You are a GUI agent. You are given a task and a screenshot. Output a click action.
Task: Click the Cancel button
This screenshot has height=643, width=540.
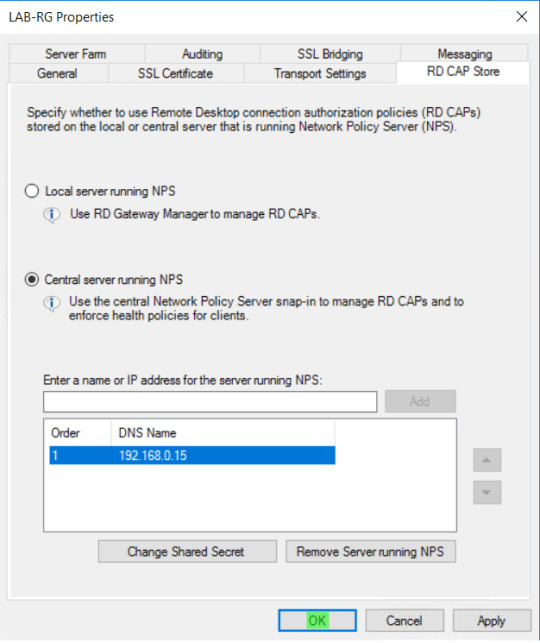404,620
